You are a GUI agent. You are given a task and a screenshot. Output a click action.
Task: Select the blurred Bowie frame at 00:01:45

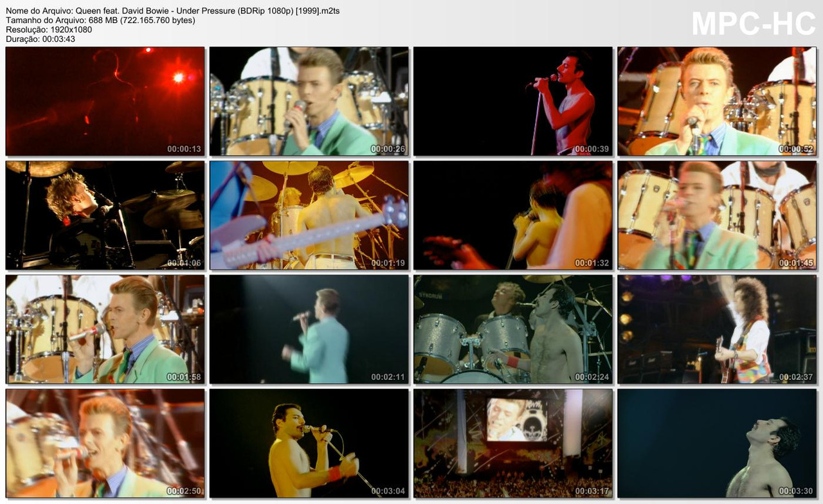coord(718,215)
